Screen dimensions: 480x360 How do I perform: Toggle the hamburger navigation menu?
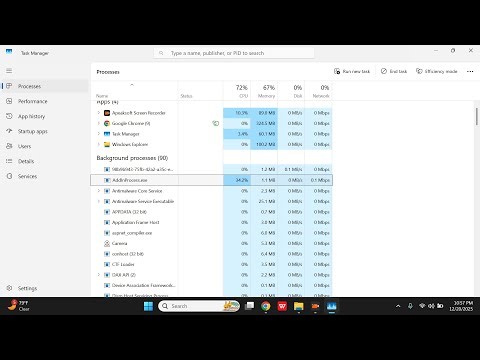[x=9, y=71]
